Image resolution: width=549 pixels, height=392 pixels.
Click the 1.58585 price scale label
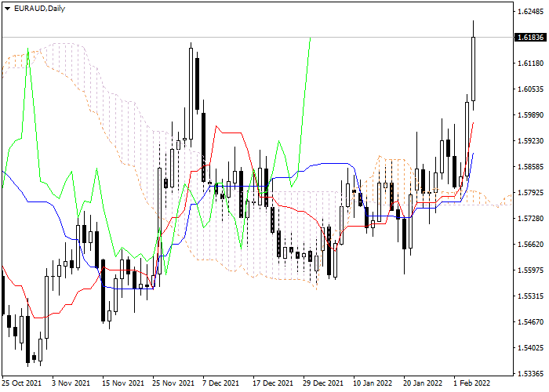pos(530,166)
